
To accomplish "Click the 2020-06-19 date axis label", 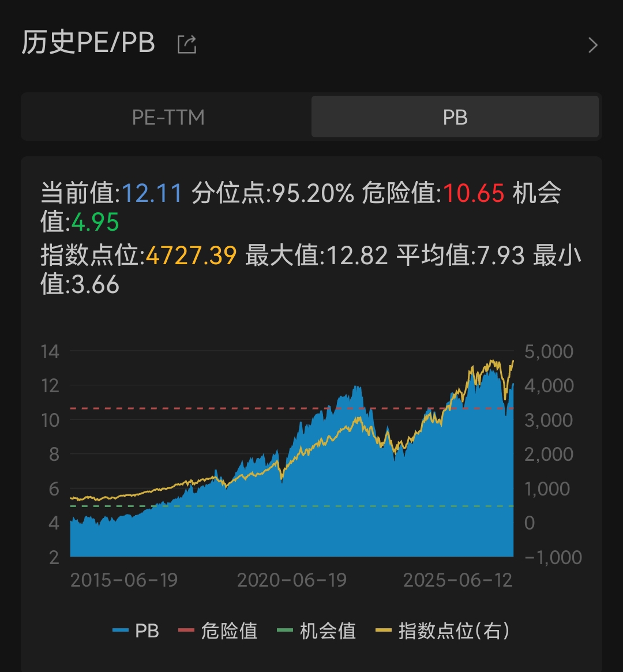I will 292,580.
